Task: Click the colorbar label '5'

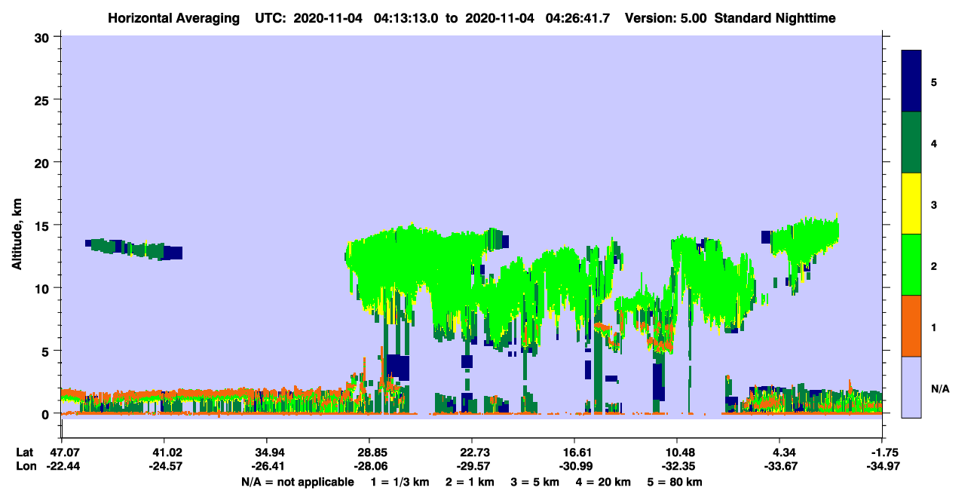Action: (935, 81)
